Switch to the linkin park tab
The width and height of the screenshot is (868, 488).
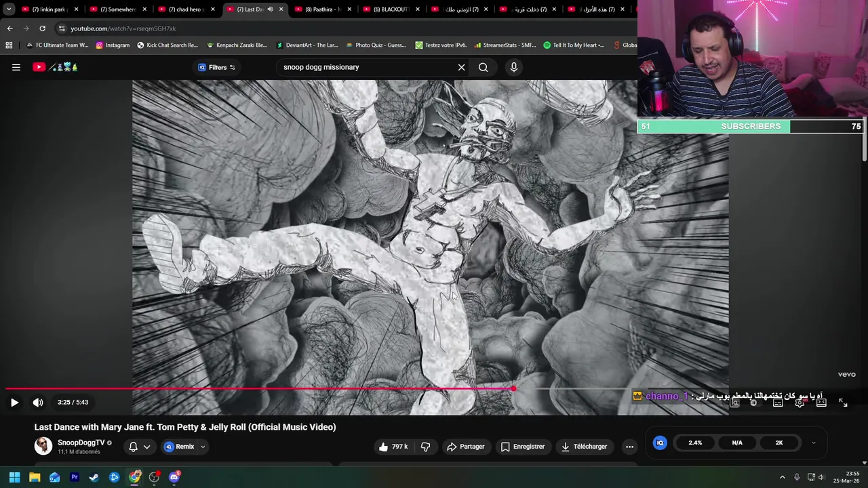[x=49, y=9]
